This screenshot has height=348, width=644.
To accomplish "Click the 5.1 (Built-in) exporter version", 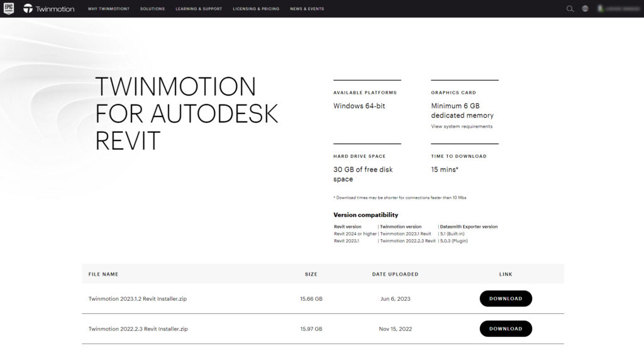I will coord(452,233).
